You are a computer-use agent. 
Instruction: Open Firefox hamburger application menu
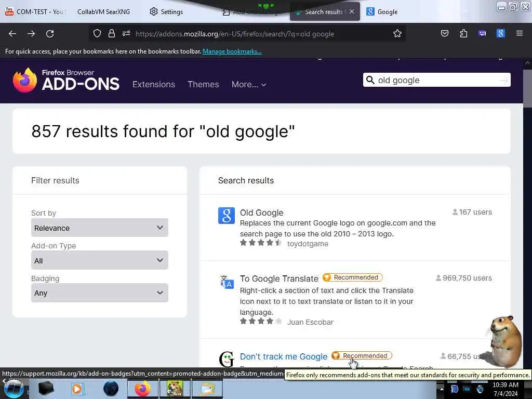pos(520,34)
